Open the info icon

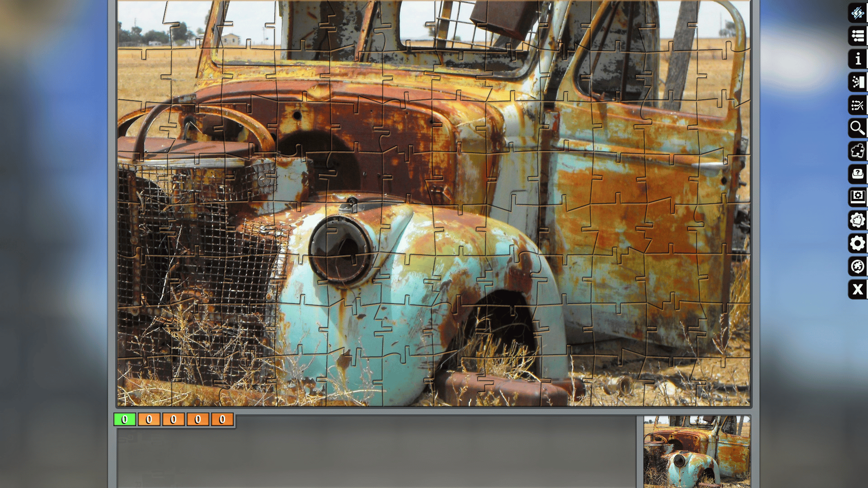coord(858,59)
